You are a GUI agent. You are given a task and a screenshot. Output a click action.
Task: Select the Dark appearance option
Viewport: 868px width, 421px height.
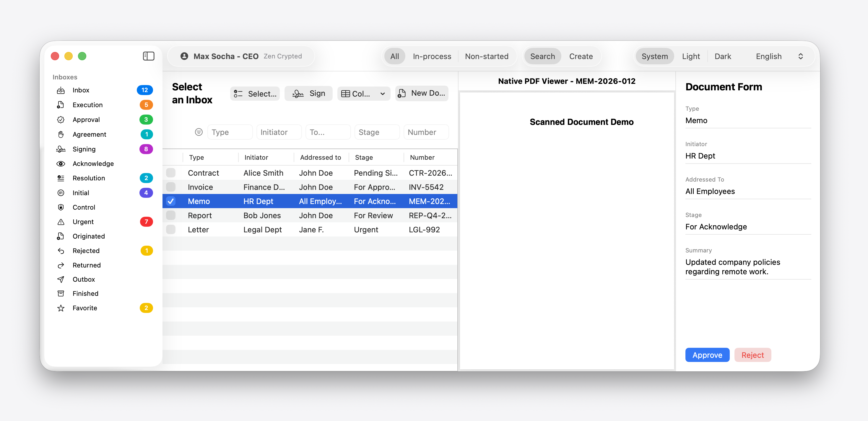coord(722,56)
